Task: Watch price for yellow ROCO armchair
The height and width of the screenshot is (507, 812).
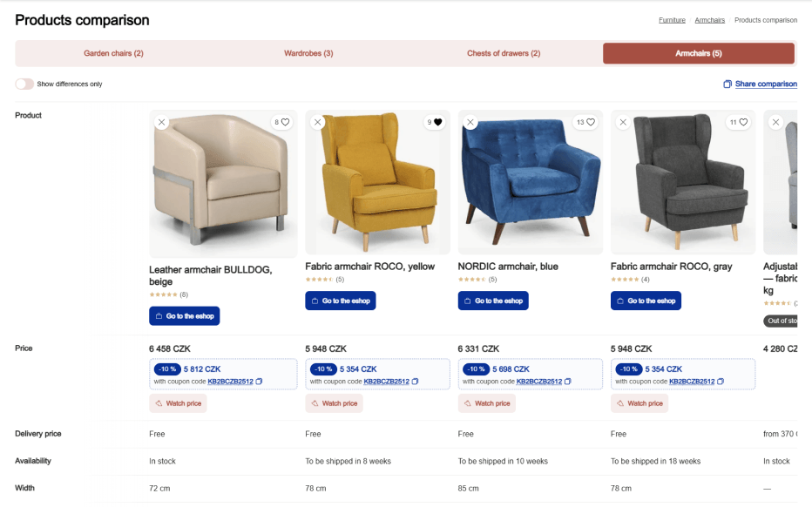Action: pyautogui.click(x=334, y=403)
